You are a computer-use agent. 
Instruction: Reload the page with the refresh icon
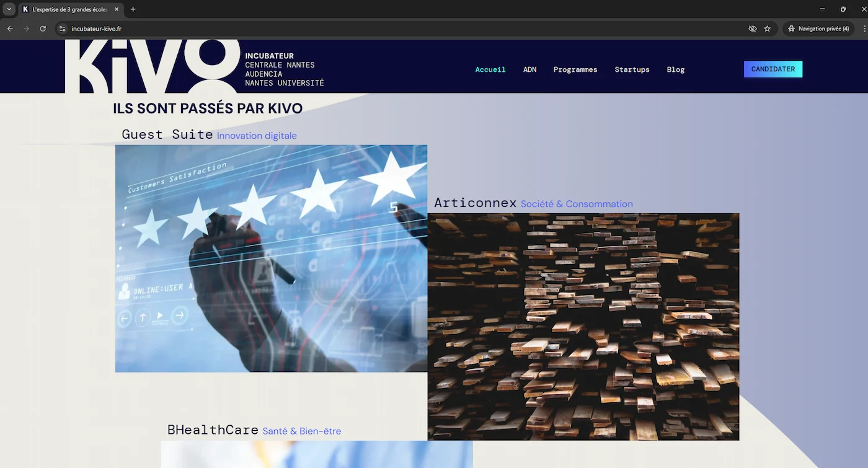click(43, 29)
